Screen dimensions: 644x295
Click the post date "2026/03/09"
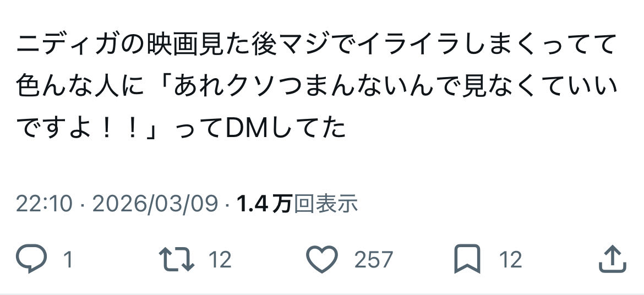(155, 204)
